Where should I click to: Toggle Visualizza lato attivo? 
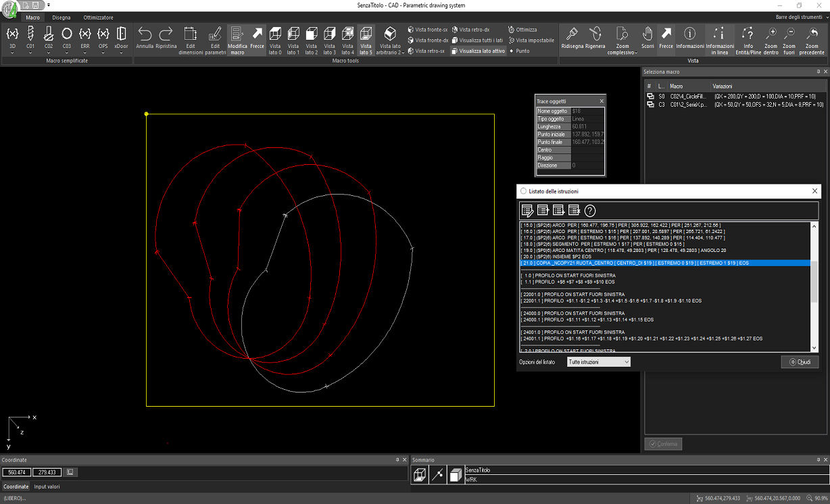[479, 51]
